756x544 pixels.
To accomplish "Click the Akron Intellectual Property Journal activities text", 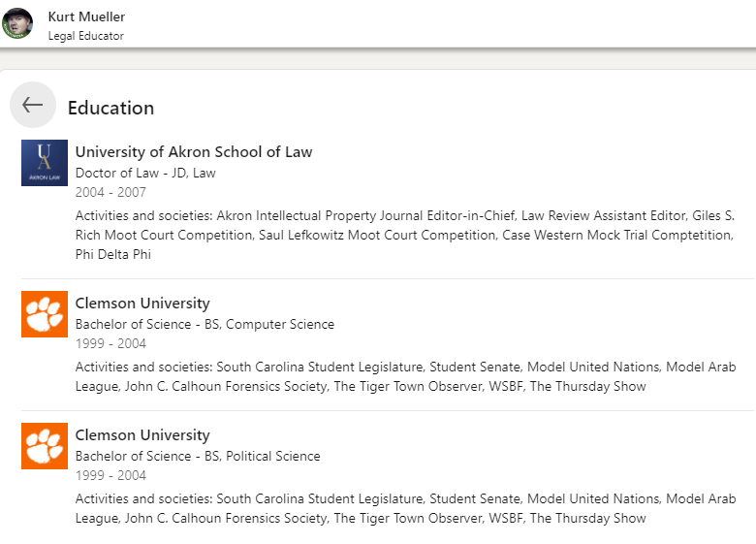I will [405, 235].
